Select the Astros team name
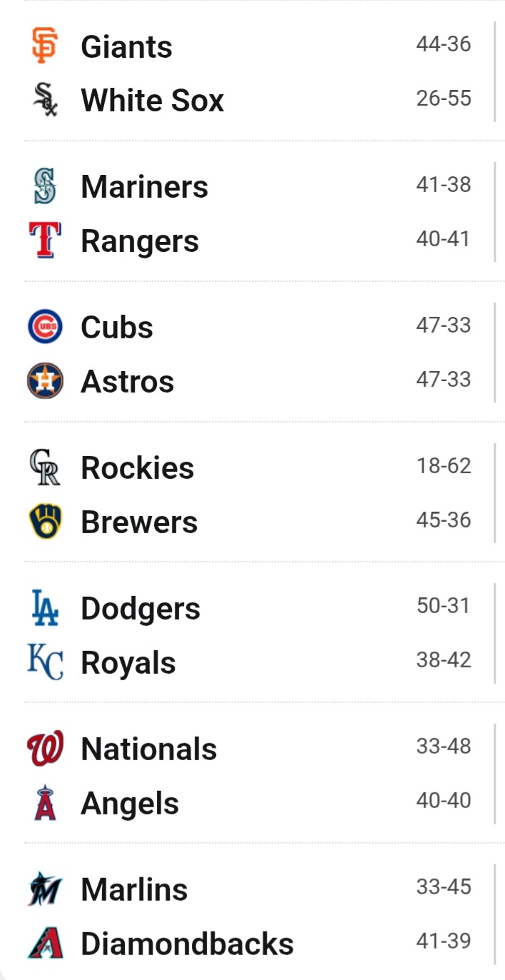 pos(128,381)
